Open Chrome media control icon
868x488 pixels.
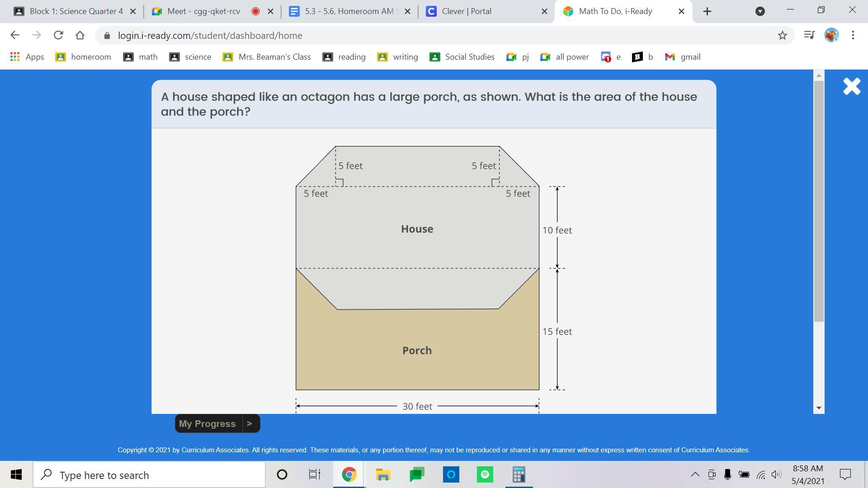point(809,35)
